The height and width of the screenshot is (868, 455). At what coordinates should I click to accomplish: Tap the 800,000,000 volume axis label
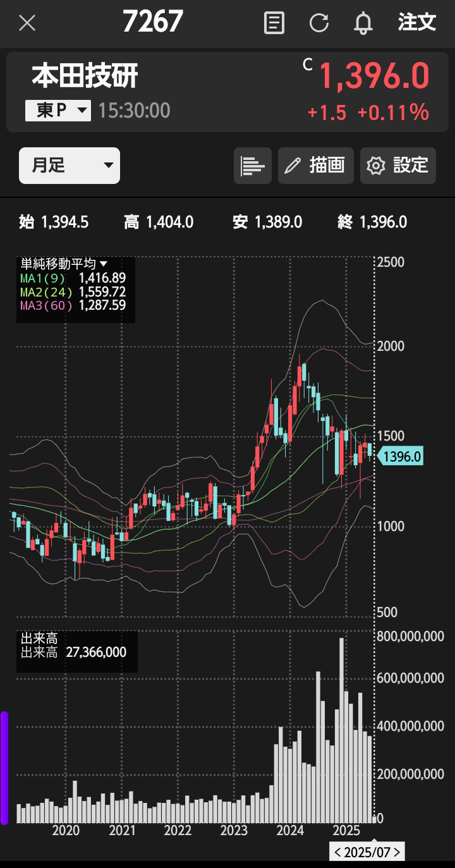pyautogui.click(x=410, y=637)
